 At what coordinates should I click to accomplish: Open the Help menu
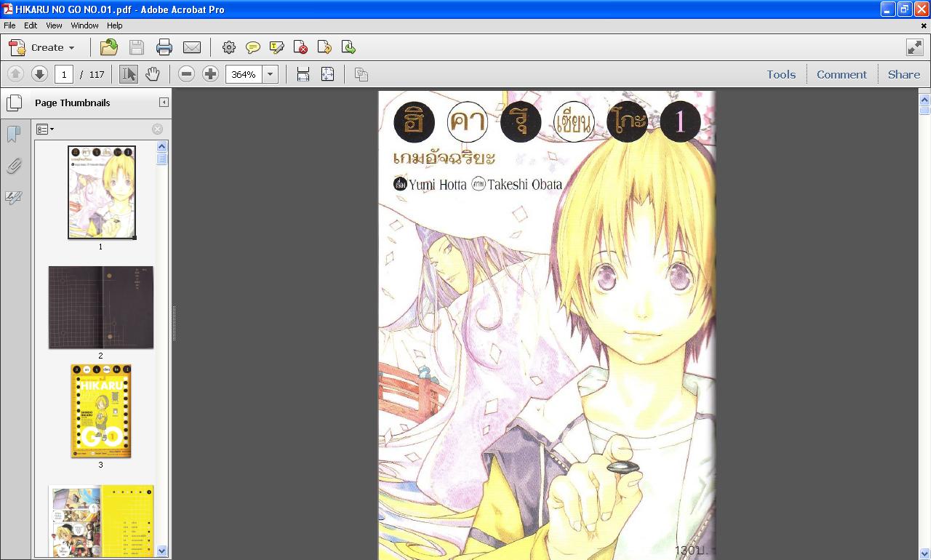click(x=115, y=25)
